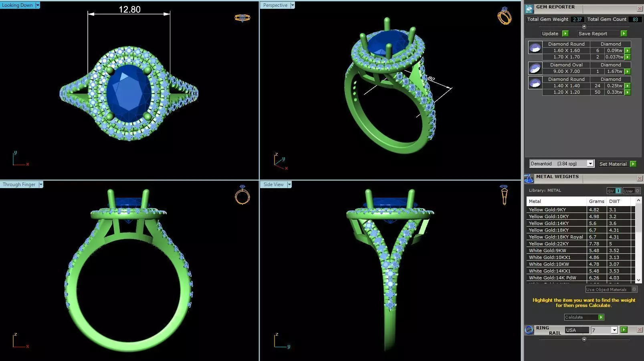Click the Looking Down viewport ring icon
Screen dimensions: 644x361
[x=242, y=18]
